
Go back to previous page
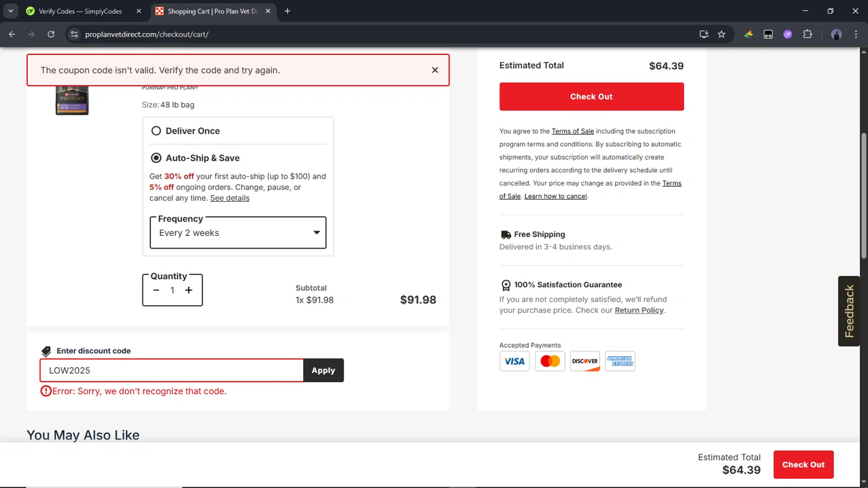point(12,34)
